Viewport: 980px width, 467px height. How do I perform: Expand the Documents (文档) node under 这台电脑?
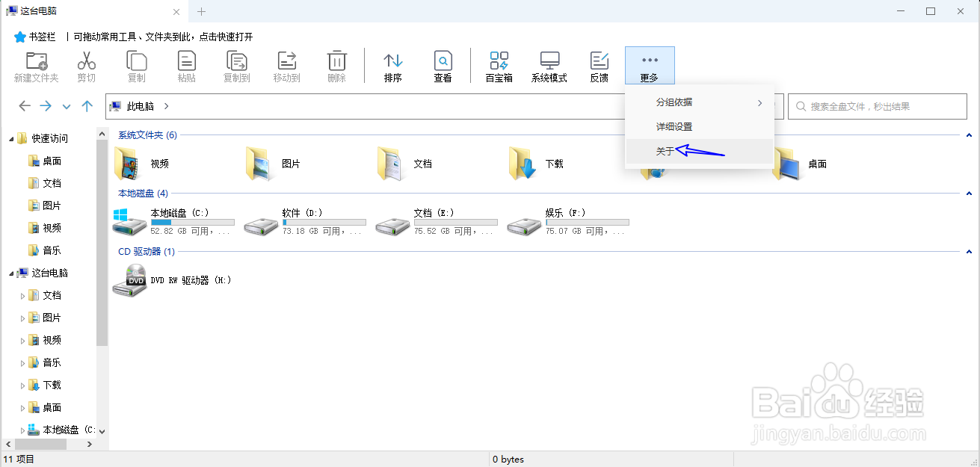pyautogui.click(x=22, y=295)
